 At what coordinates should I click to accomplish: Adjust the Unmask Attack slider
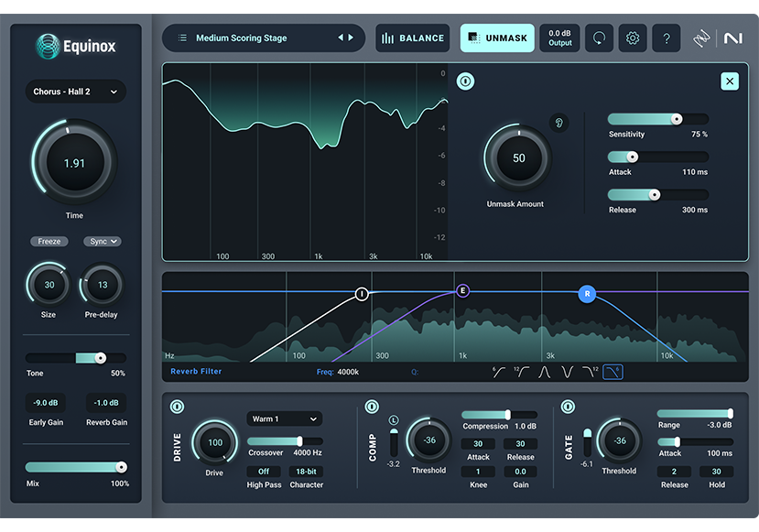[658, 157]
